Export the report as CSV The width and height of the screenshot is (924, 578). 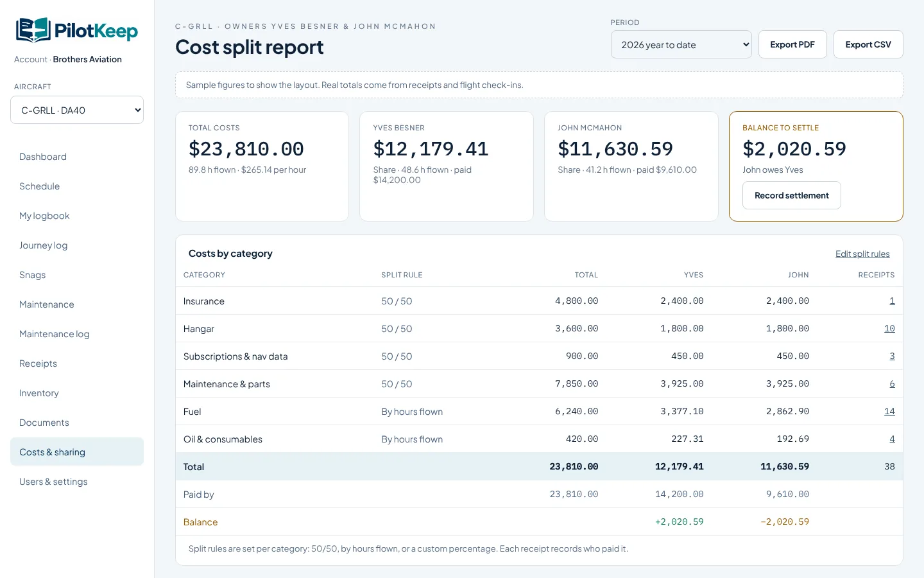click(868, 44)
